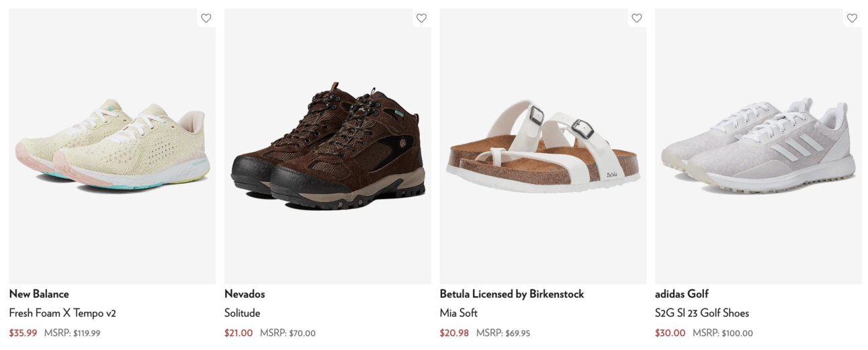Image resolution: width=868 pixels, height=350 pixels.
Task: Favorite the New Balance sneaker with heart icon
Action: (206, 18)
